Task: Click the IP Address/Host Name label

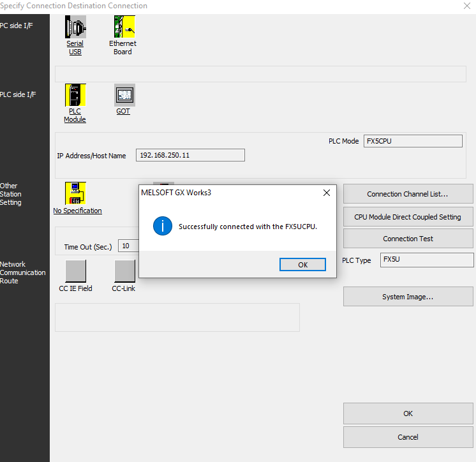Action: (91, 156)
